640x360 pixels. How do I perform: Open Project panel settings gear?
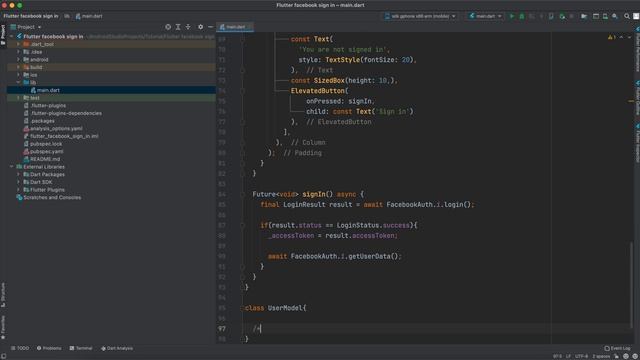[x=200, y=27]
